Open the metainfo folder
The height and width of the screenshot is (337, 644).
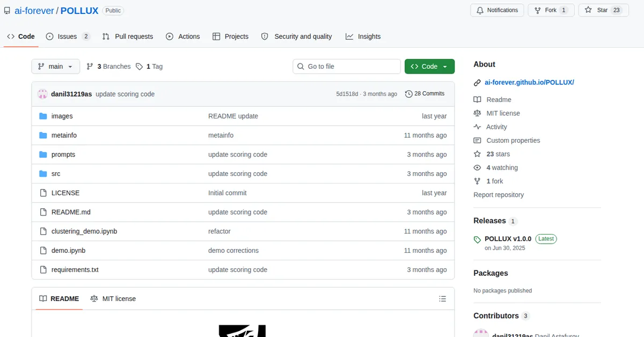click(64, 135)
